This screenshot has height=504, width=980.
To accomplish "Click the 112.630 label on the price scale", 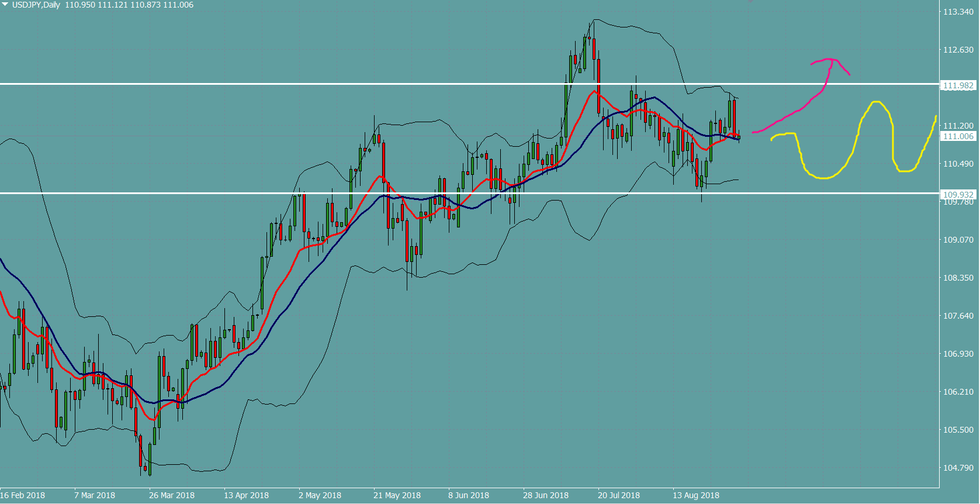I will 958,50.
